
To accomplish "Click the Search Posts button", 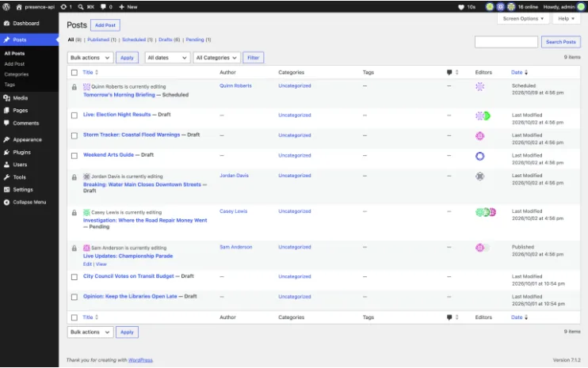I will (560, 42).
